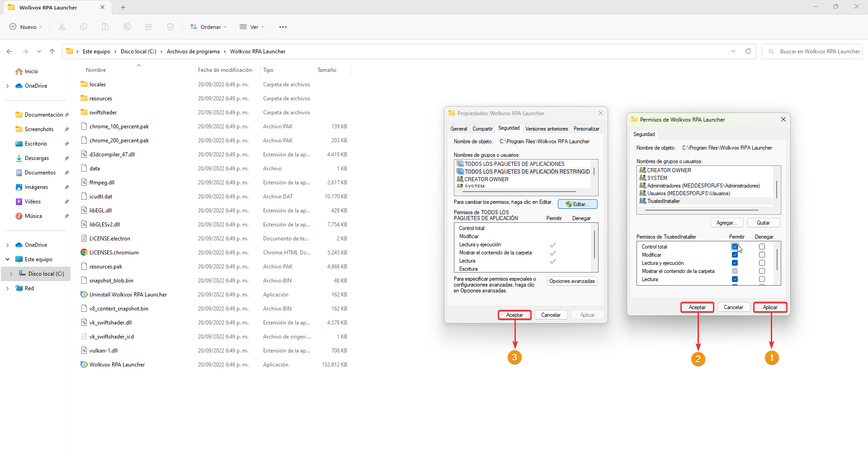868x456 pixels.
Task: Open the three-dots See more menu
Action: (x=283, y=27)
